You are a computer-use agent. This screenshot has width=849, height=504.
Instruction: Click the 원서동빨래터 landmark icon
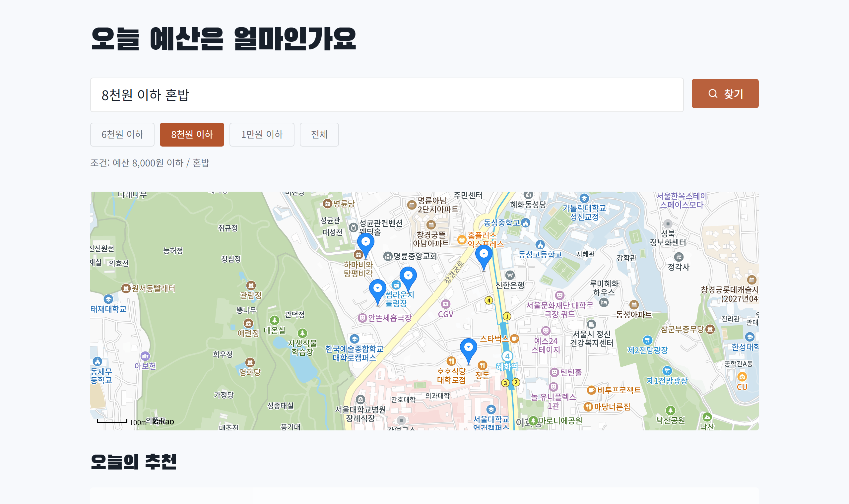click(126, 289)
